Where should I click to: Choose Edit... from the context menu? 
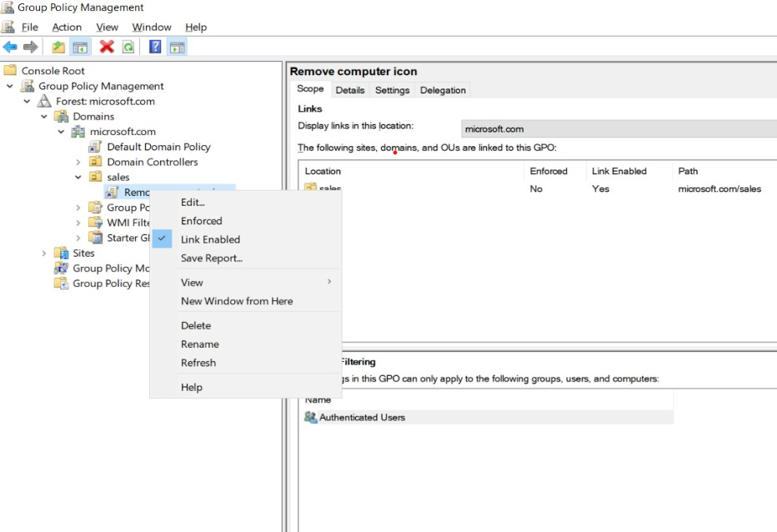click(246, 203)
